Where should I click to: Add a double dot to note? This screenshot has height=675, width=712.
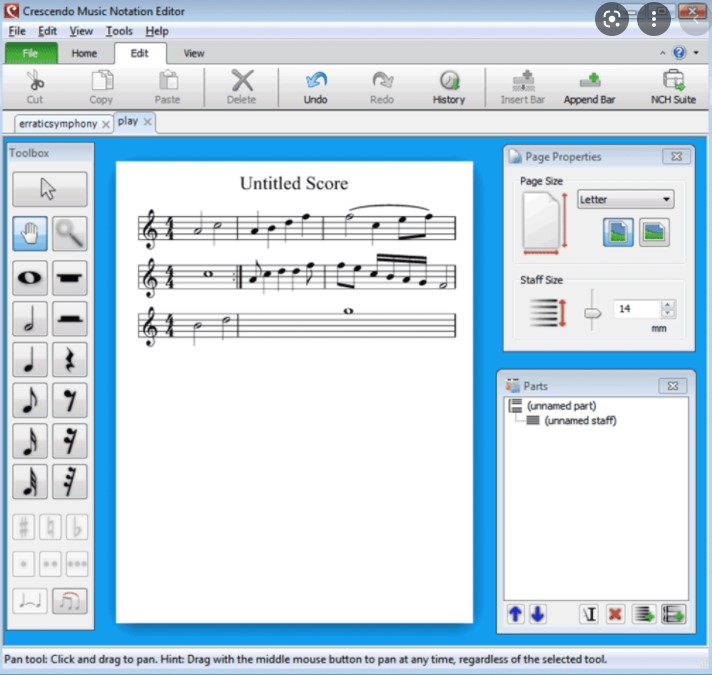(50, 564)
